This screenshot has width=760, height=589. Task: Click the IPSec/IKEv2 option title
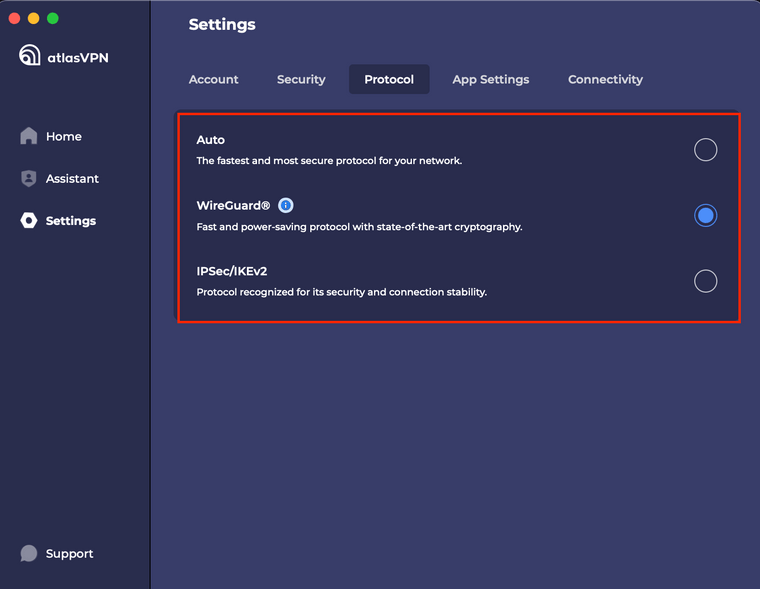(x=232, y=271)
